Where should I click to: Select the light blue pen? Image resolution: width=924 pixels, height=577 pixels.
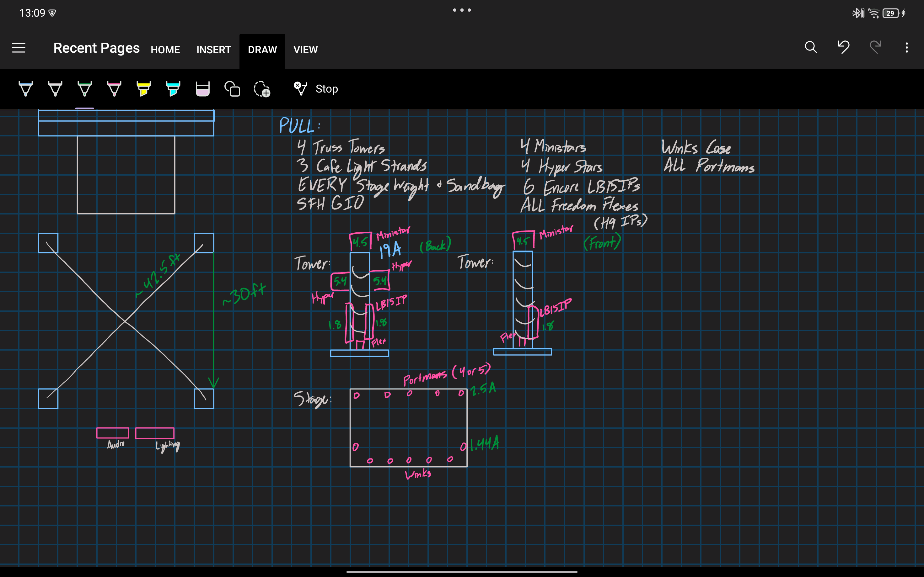click(26, 88)
